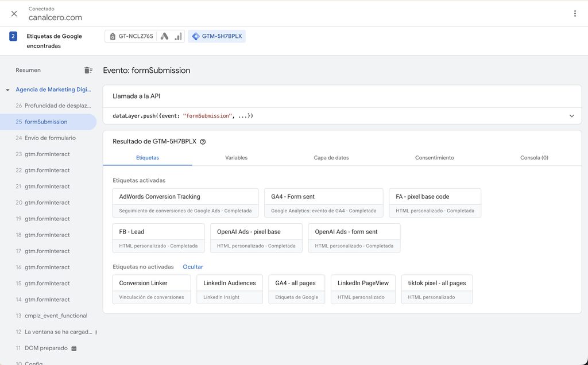Viewport: 588px width, 365px height.
Task: Select event 22 gtm.formInteract
Action: tap(48, 170)
